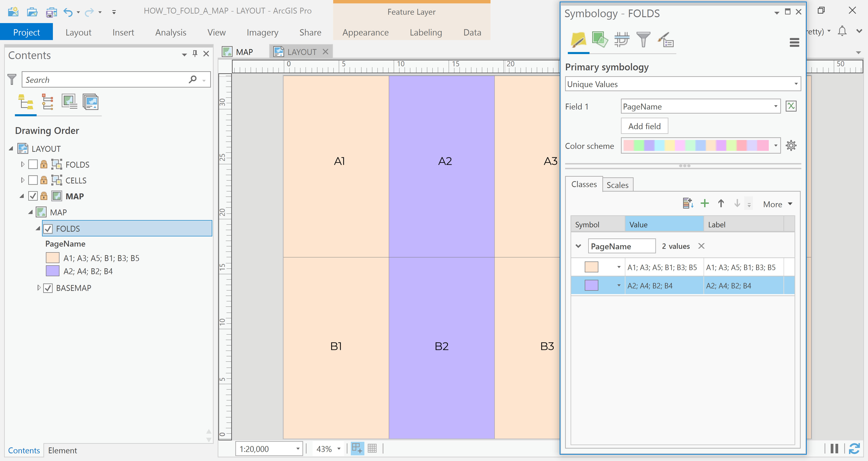Image resolution: width=868 pixels, height=461 pixels.
Task: Toggle visibility checkbox of CELLS map frame
Action: coord(33,181)
